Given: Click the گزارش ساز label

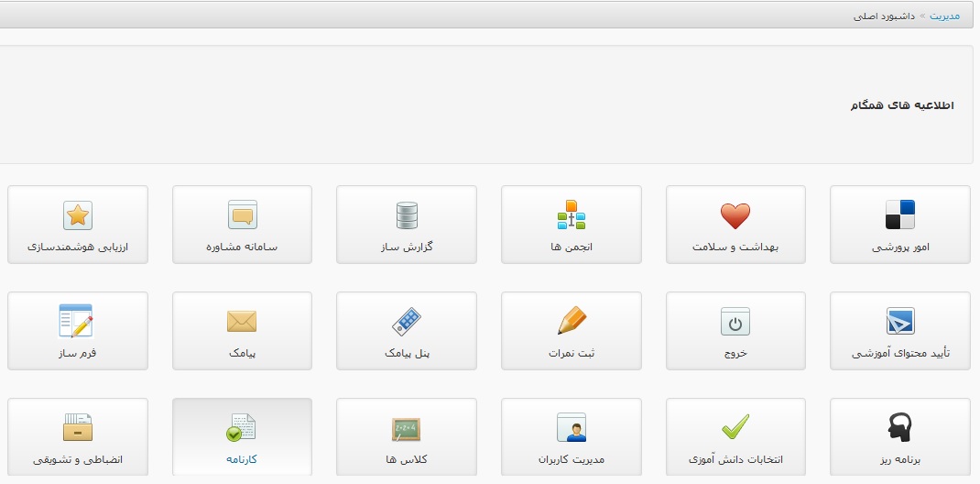Looking at the screenshot, I should coord(407,247).
